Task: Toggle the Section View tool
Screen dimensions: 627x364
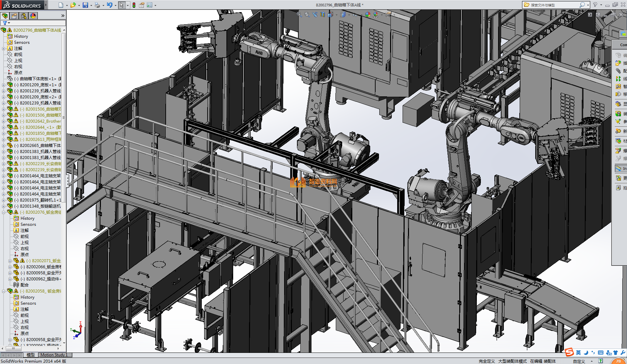Action: (x=323, y=14)
